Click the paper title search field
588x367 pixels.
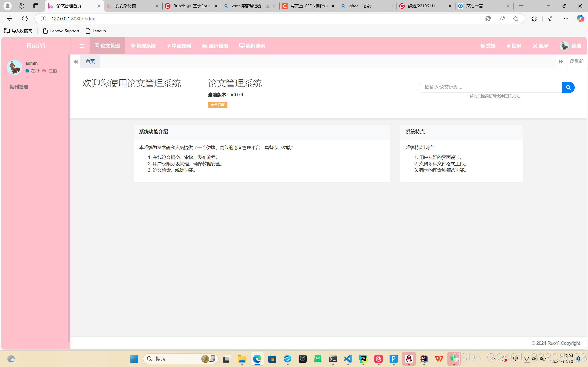490,87
